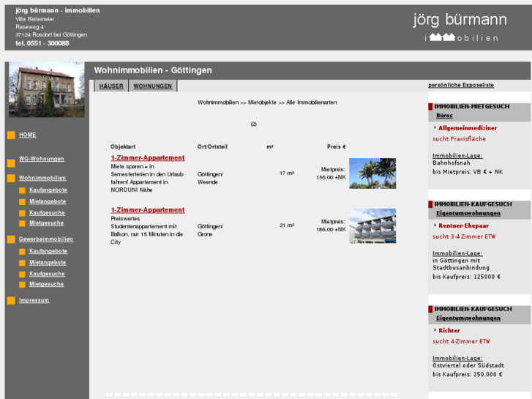Open the 1-Zimmer-Appartement listing in Grone
The width and height of the screenshot is (532, 399).
point(148,210)
